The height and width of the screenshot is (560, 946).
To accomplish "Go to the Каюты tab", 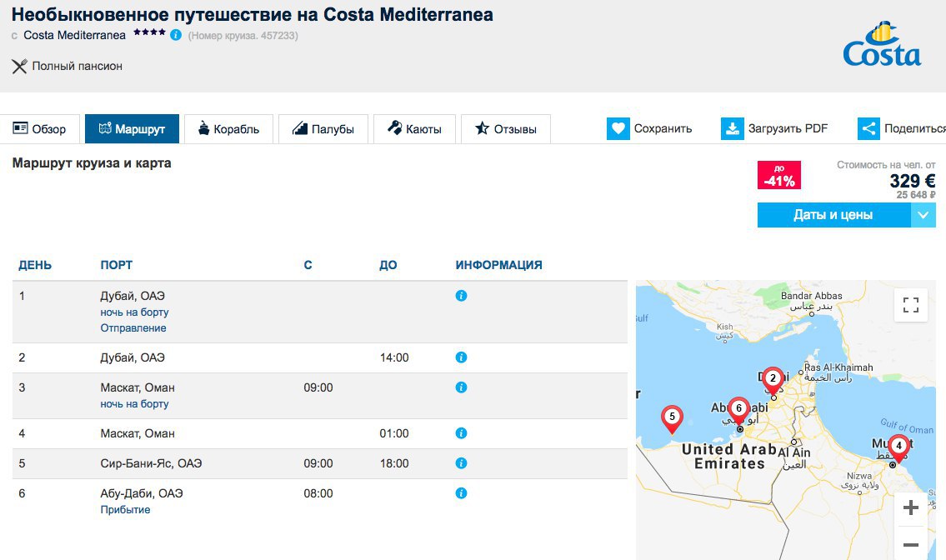I will (414, 128).
